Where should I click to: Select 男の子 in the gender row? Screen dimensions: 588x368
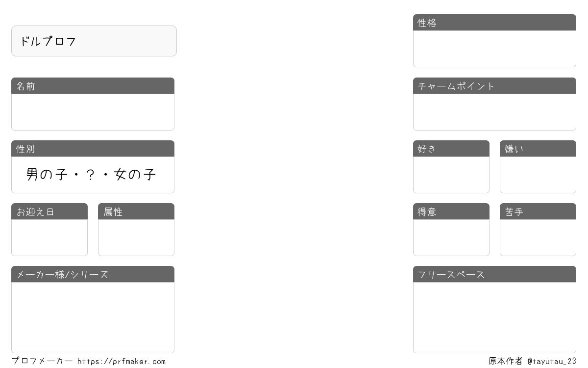(x=47, y=174)
